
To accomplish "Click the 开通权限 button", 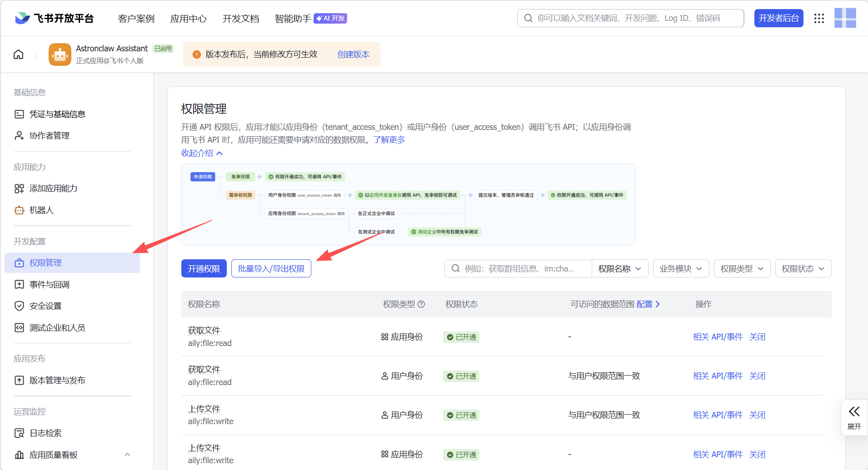I will 204,269.
